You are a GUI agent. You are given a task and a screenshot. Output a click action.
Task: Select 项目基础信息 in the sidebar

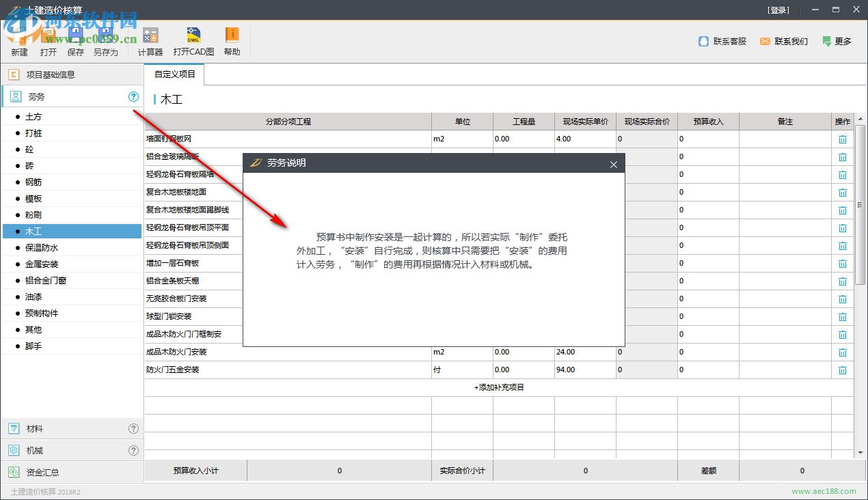[x=50, y=74]
